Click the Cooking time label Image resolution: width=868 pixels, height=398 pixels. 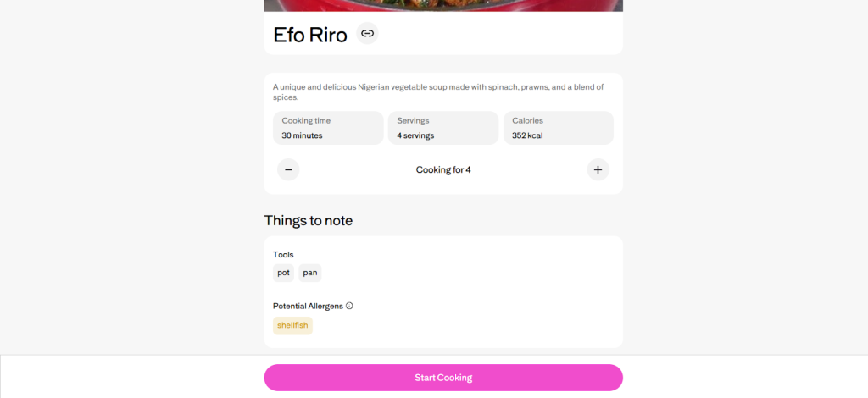pos(306,121)
